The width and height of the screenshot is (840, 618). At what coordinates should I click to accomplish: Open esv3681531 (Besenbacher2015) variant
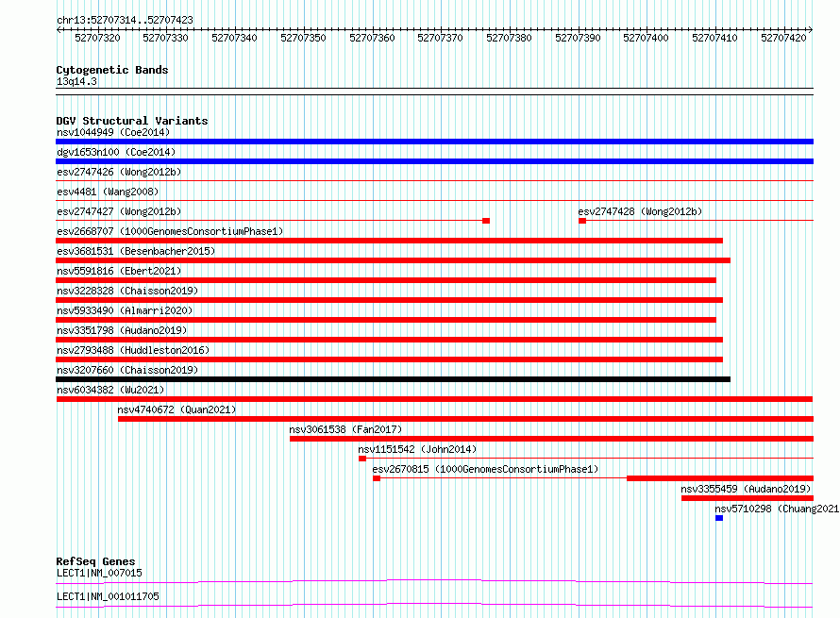pyautogui.click(x=136, y=251)
